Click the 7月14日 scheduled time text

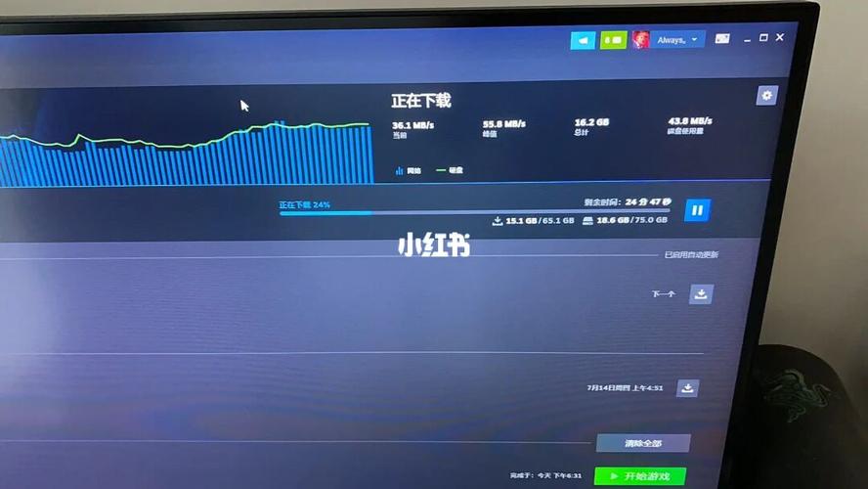625,387
